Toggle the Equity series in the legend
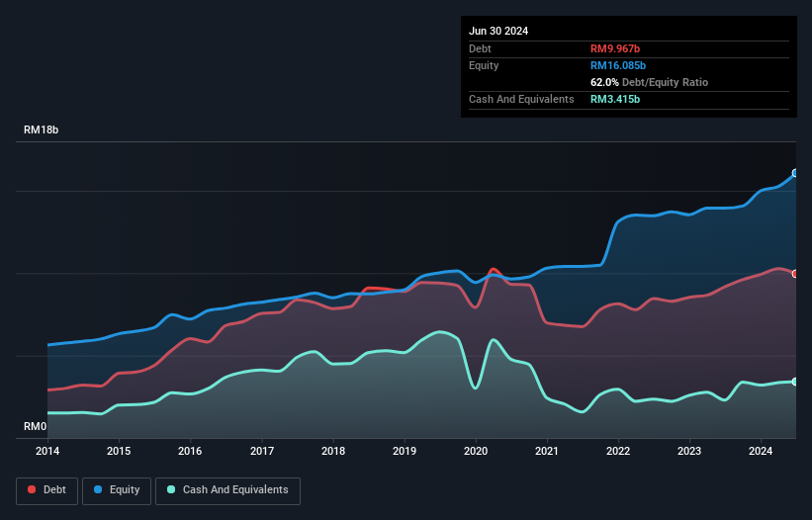Screen dimensions: 812x520 (117, 489)
